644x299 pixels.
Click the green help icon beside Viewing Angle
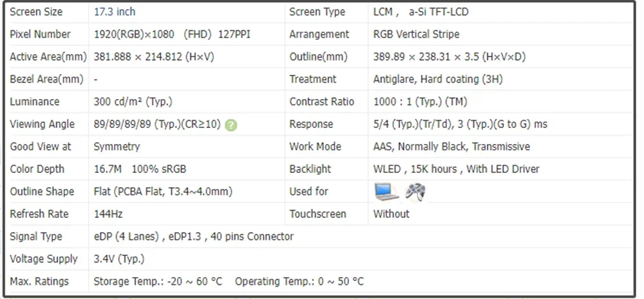coord(231,125)
